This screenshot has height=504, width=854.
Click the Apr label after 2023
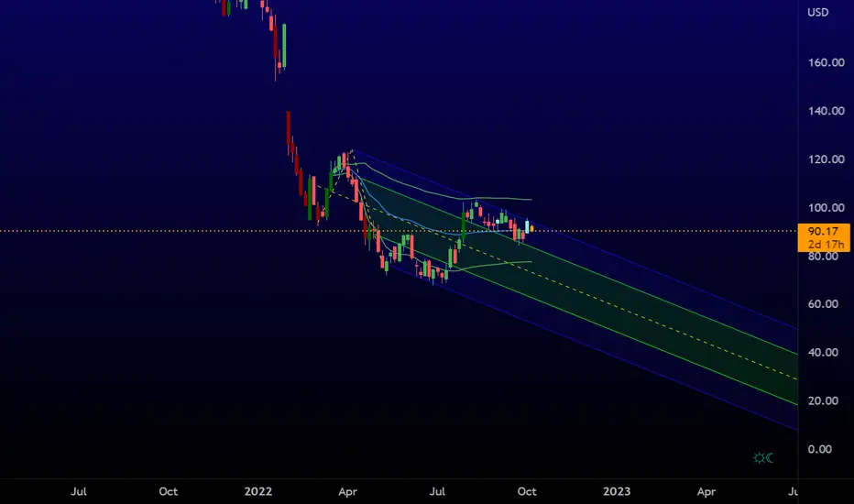point(706,491)
